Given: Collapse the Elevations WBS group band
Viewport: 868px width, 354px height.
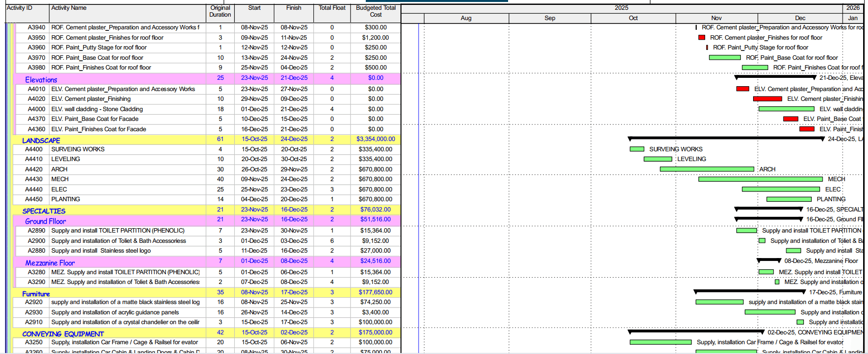Looking at the screenshot, I should [41, 79].
